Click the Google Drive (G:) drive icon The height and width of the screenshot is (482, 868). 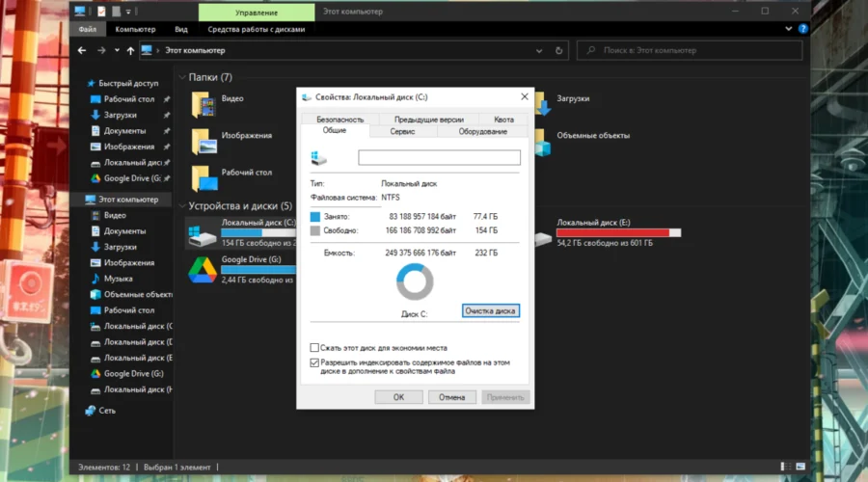click(x=202, y=266)
